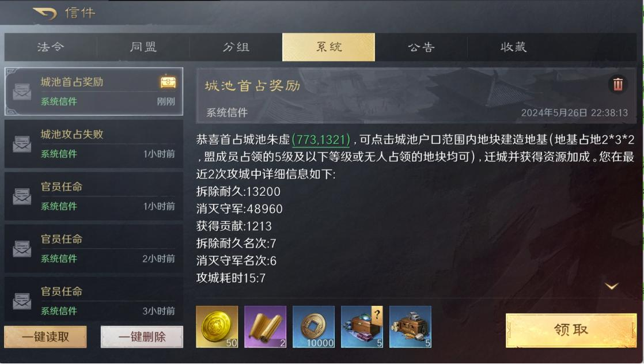Delete this mail with the red trash icon
Viewport: 644px width, 364px height.
click(x=618, y=84)
